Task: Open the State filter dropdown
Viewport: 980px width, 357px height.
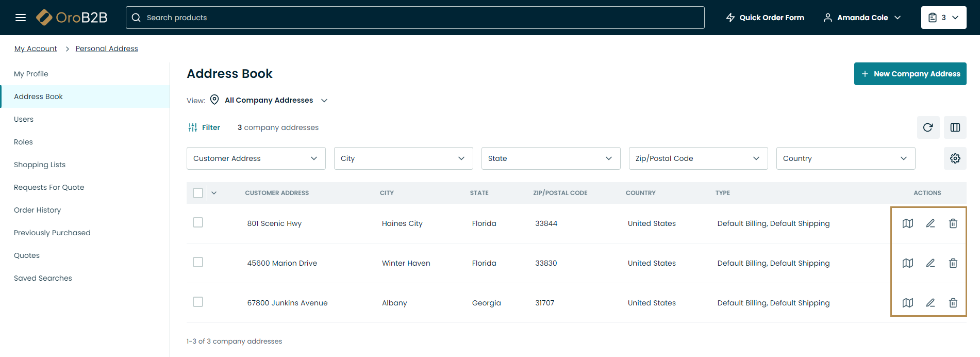Action: [x=550, y=158]
